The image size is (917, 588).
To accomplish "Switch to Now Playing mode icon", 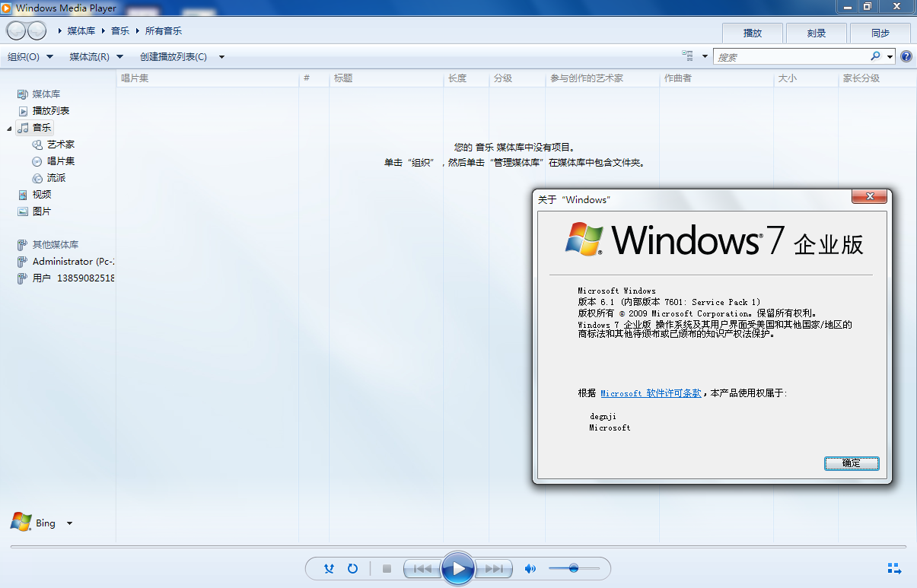I will click(x=894, y=568).
